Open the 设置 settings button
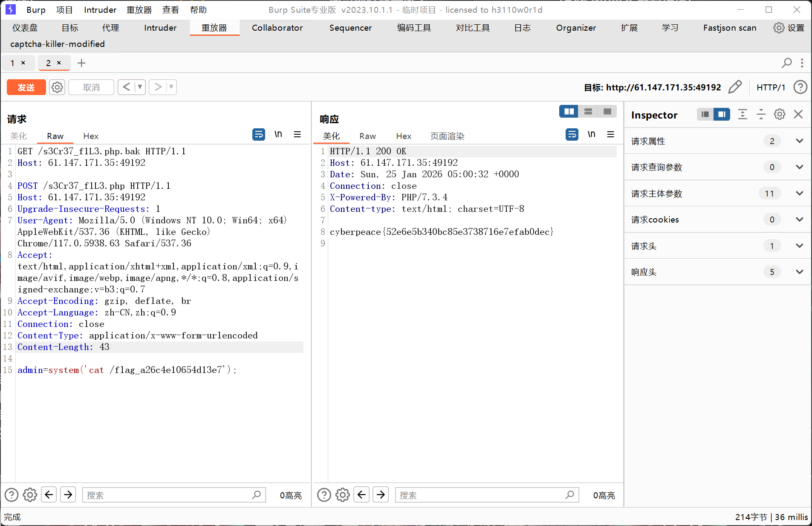 pos(789,28)
